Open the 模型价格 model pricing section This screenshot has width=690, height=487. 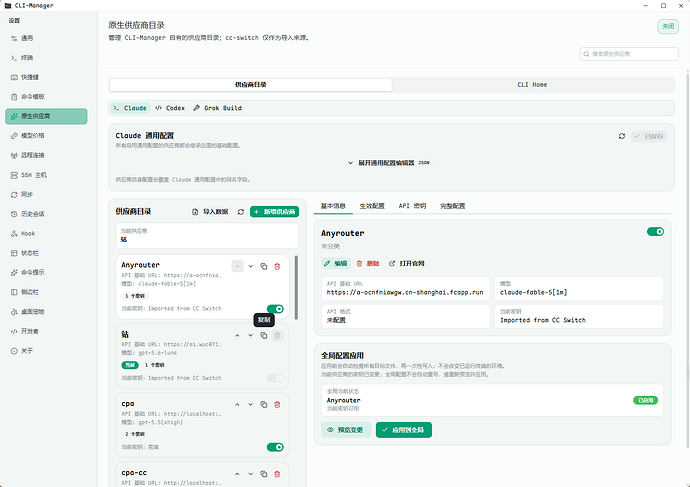click(46, 135)
